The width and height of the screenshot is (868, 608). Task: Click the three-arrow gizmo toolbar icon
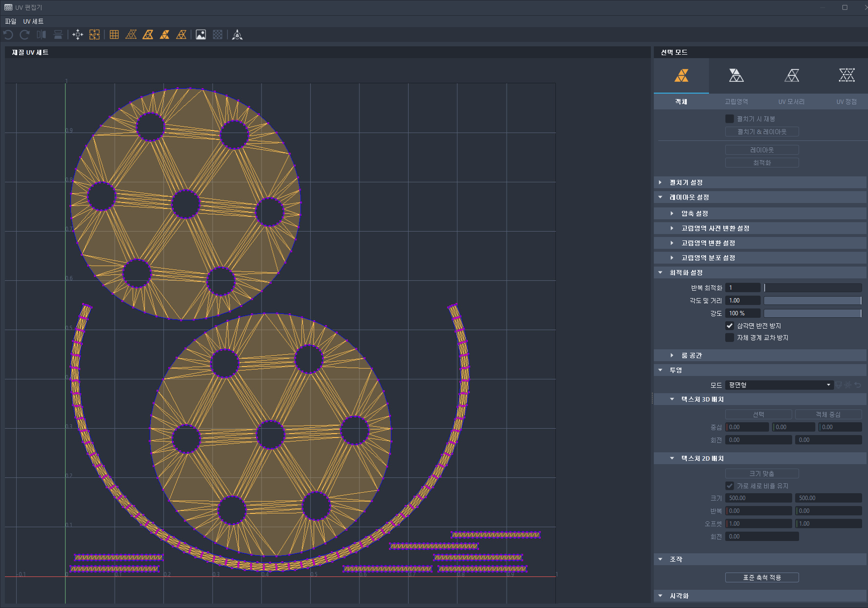click(237, 34)
